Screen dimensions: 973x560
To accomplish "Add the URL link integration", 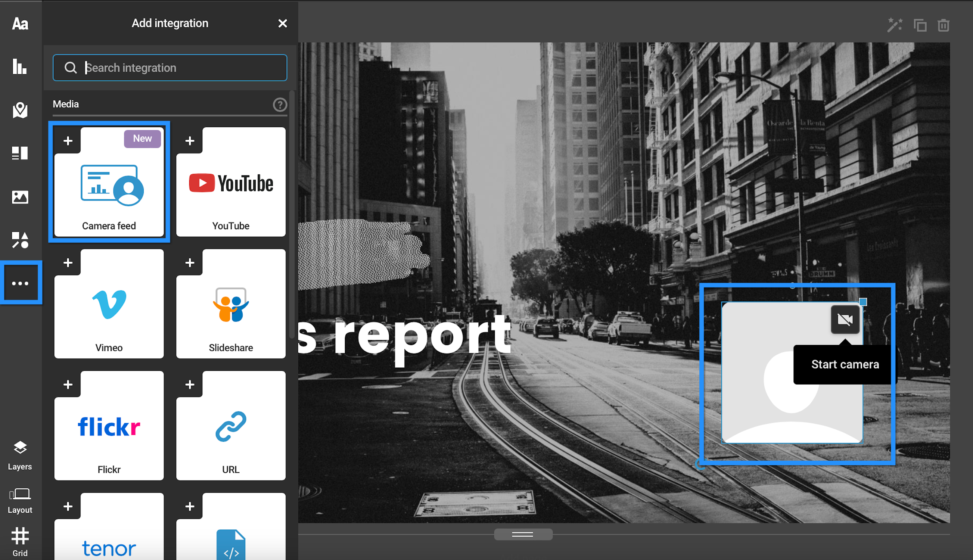I will click(x=231, y=426).
